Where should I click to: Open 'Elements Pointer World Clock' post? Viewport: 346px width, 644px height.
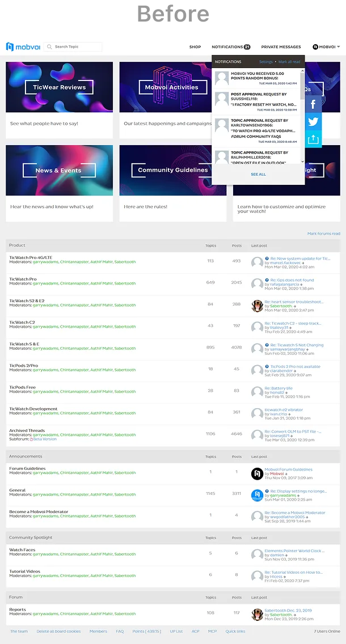coord(294,551)
